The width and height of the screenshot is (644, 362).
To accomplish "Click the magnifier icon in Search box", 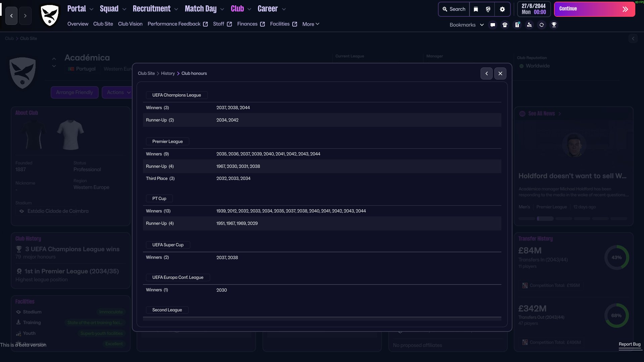I will click(445, 9).
